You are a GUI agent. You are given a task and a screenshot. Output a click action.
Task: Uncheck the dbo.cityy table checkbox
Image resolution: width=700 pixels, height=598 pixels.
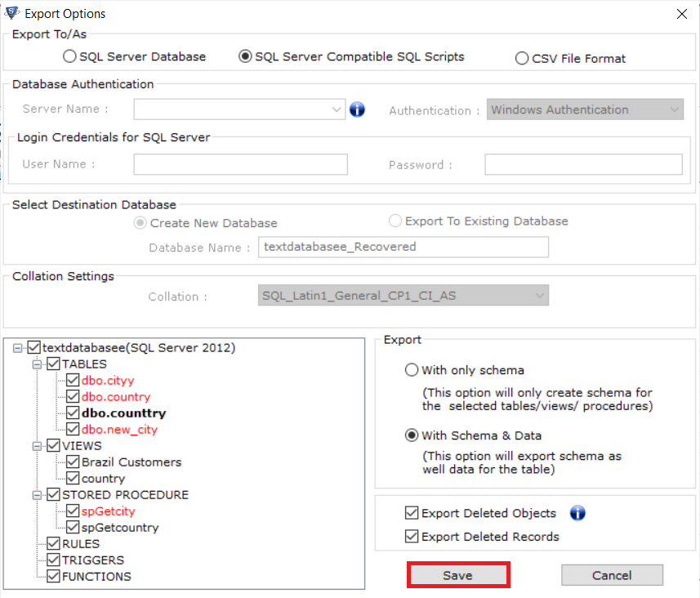(73, 381)
